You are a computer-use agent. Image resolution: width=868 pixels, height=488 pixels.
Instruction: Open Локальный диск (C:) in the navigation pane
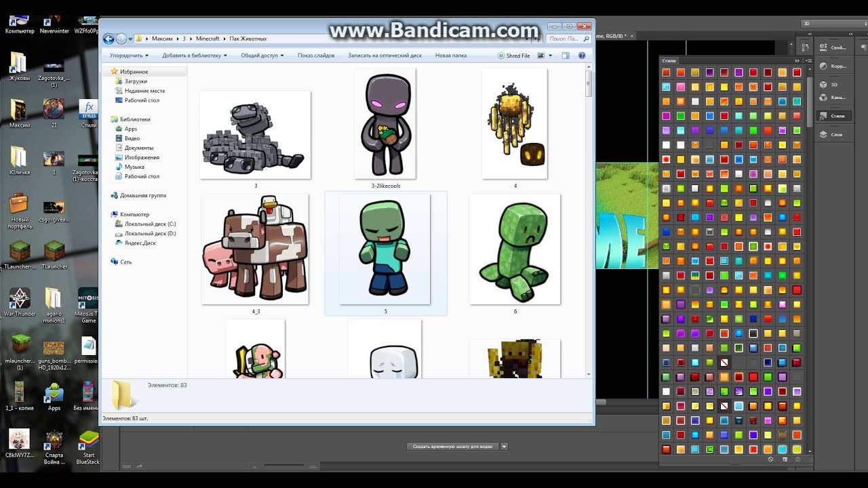(150, 224)
